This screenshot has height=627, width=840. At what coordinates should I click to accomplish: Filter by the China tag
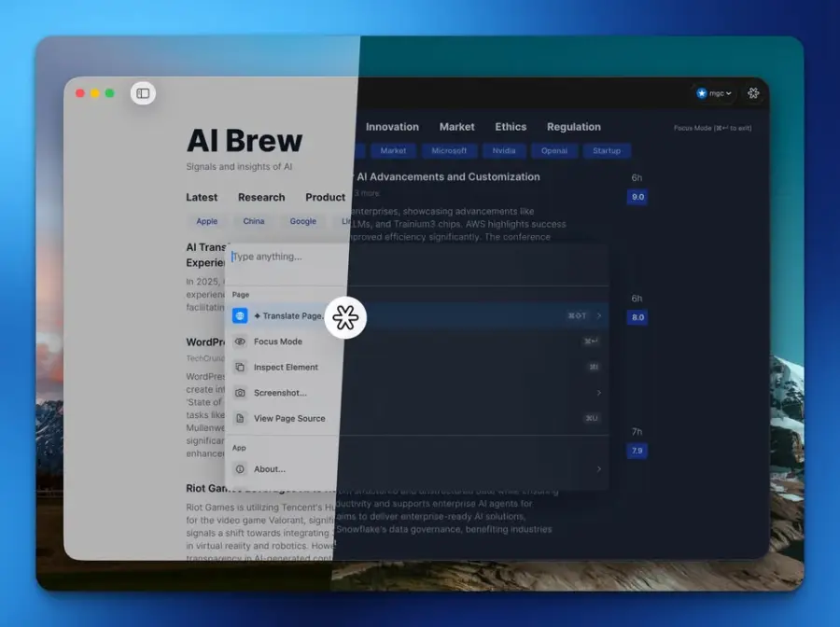click(253, 221)
